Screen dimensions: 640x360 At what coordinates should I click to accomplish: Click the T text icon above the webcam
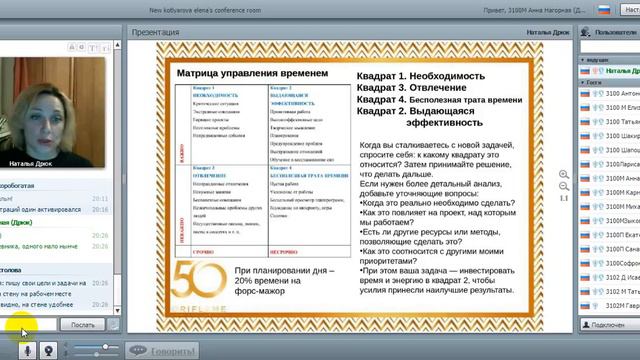pyautogui.click(x=93, y=48)
